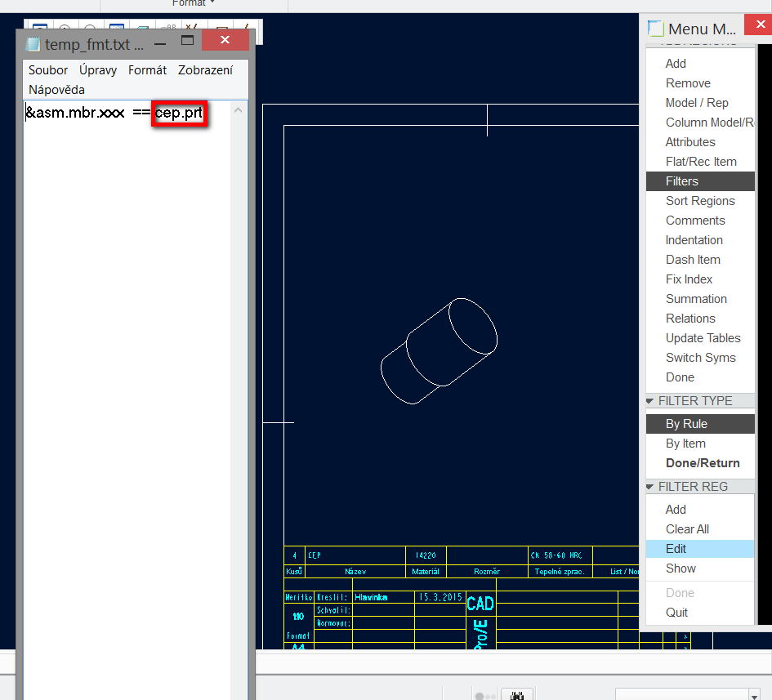Maximize the temp_fmt.txt Notepad window
The image size is (772, 700).
pos(187,40)
